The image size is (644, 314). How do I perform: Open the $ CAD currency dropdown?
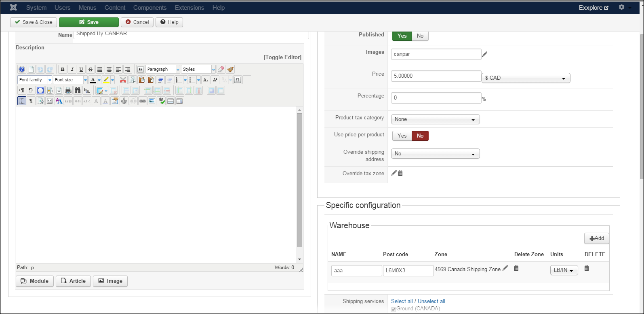[x=526, y=78]
